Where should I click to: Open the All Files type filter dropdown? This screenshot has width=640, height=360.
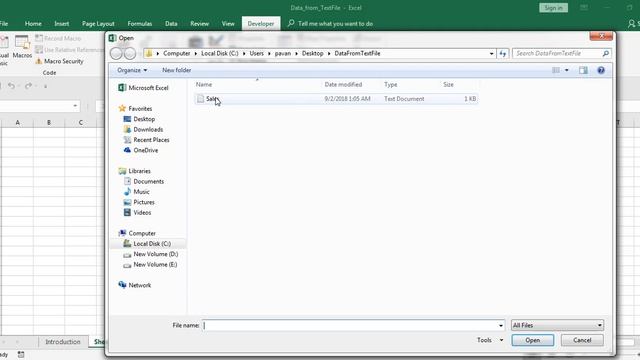(558, 325)
